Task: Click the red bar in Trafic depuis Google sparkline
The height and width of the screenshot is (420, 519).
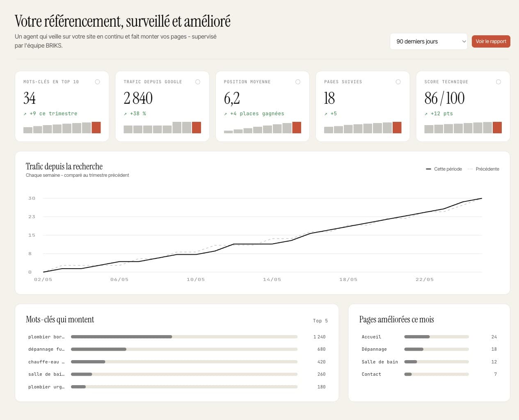Action: pos(197,128)
